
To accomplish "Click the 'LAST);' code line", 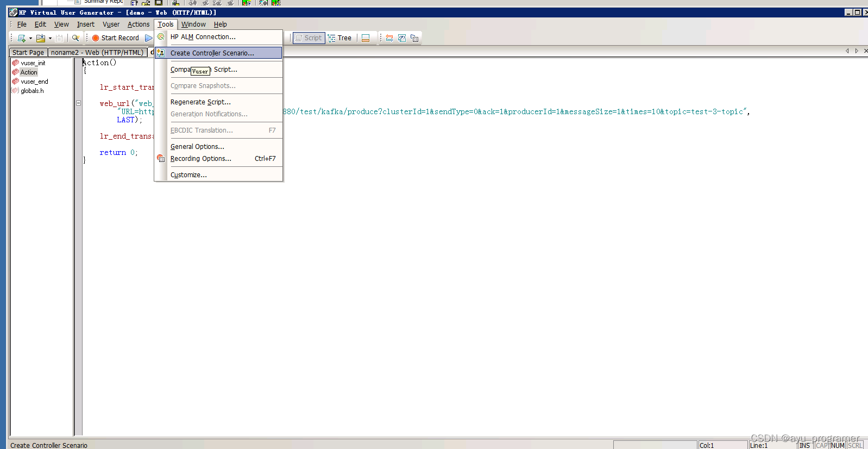I will click(x=129, y=120).
